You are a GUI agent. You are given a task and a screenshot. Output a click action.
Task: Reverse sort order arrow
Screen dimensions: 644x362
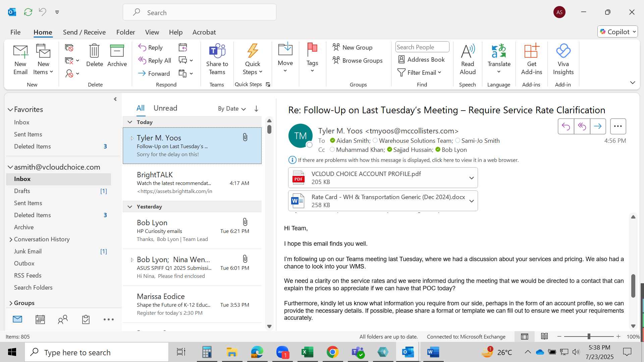[256, 109]
